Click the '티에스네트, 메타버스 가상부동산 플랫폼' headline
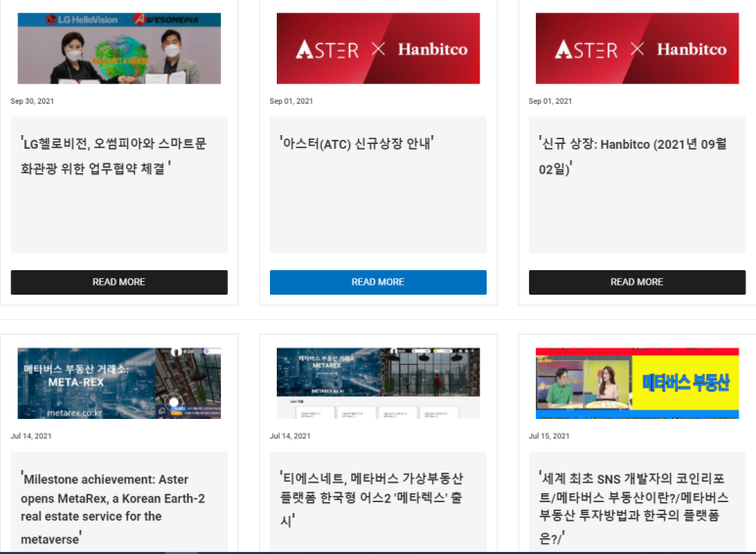Viewport: 756px width, 554px height. [x=372, y=499]
